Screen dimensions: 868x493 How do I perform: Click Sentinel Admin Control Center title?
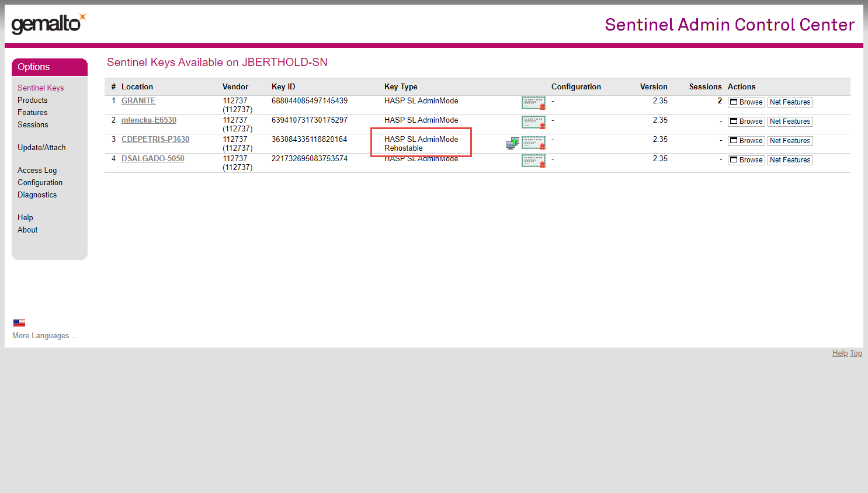coord(730,25)
